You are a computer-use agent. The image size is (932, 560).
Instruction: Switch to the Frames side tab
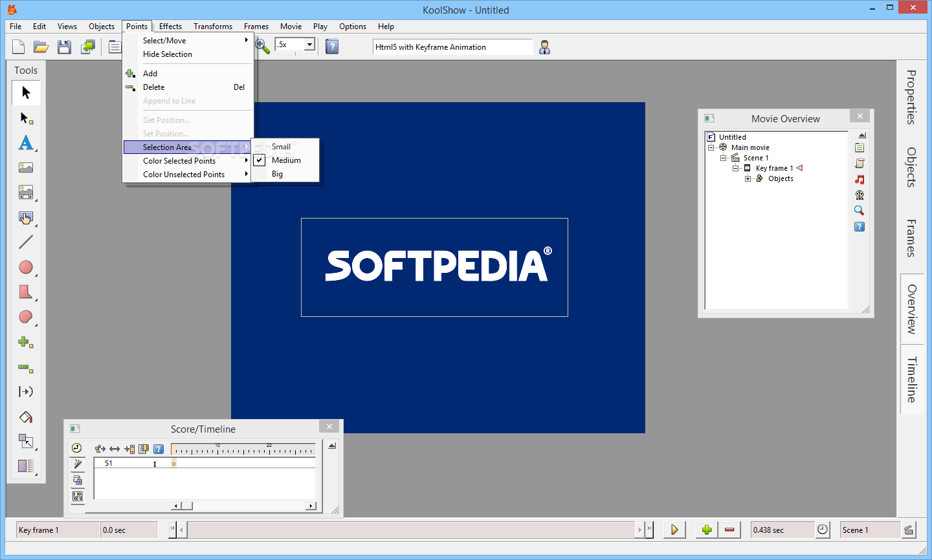pyautogui.click(x=911, y=238)
